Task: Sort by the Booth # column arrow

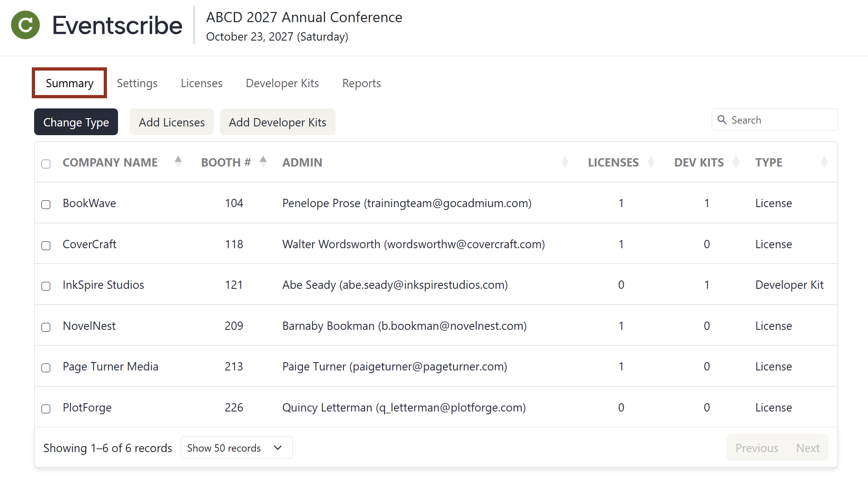Action: point(263,161)
